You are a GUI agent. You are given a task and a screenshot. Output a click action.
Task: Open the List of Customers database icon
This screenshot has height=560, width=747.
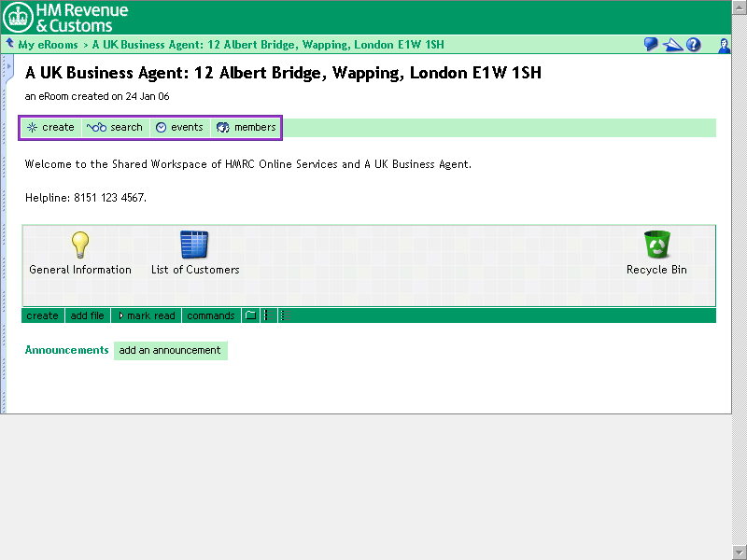coord(194,245)
